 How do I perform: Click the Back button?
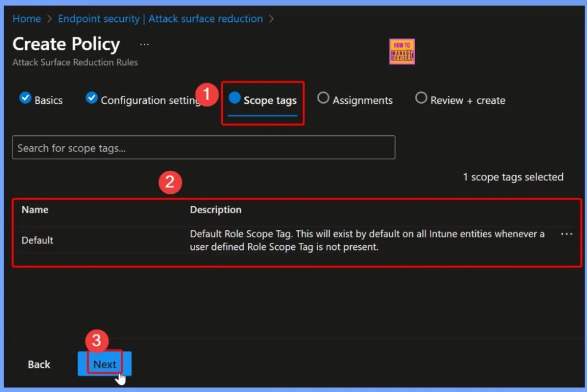coord(38,364)
